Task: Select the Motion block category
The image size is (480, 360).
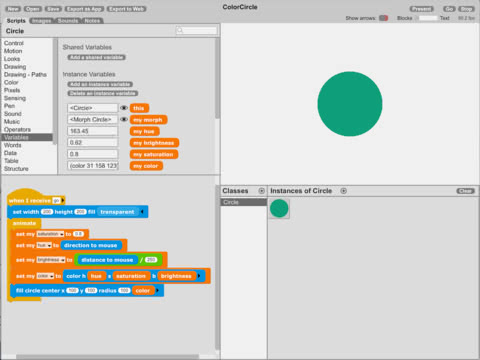Action: [x=13, y=51]
